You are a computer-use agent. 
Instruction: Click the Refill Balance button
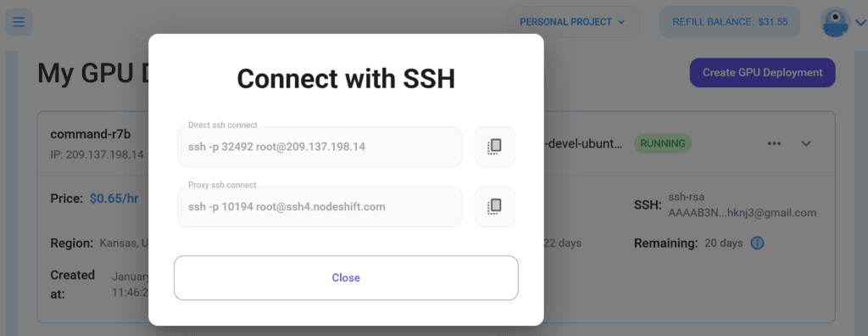[730, 22]
